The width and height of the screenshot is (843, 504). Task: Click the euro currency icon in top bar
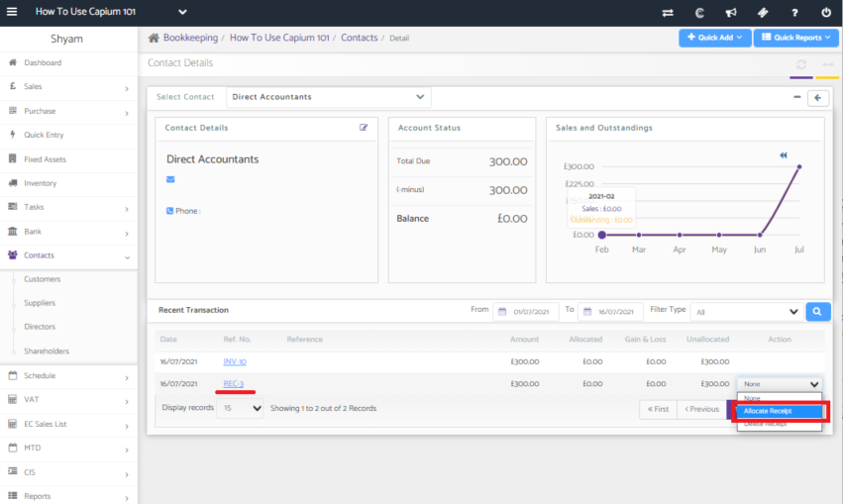699,12
